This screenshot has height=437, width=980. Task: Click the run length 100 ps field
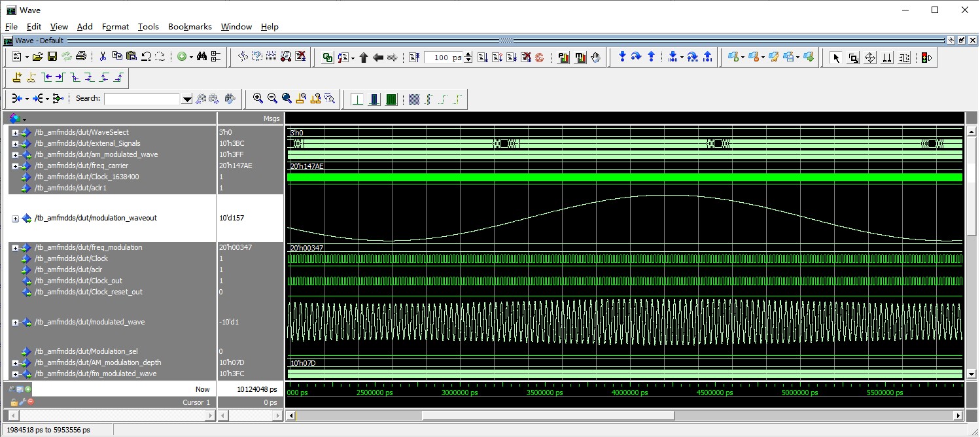click(444, 58)
